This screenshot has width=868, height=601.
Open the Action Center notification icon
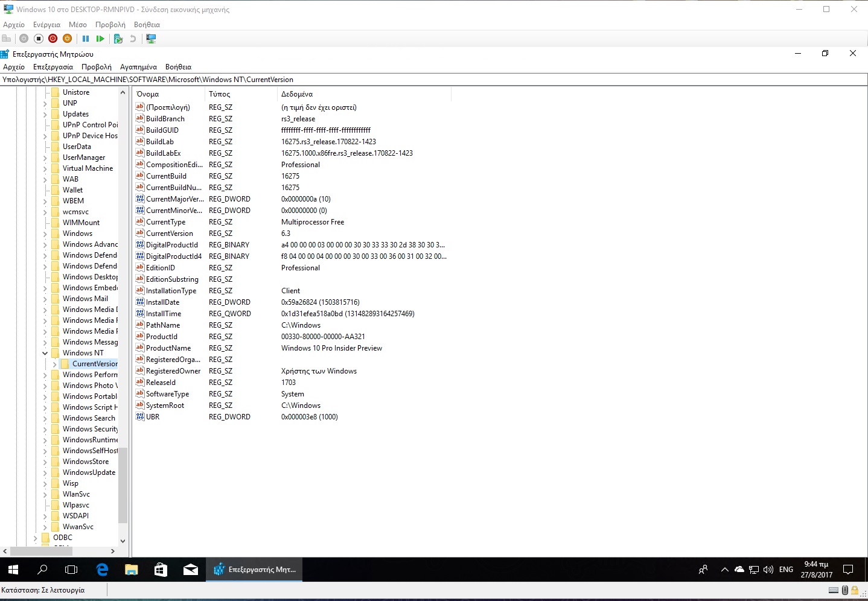coord(848,570)
